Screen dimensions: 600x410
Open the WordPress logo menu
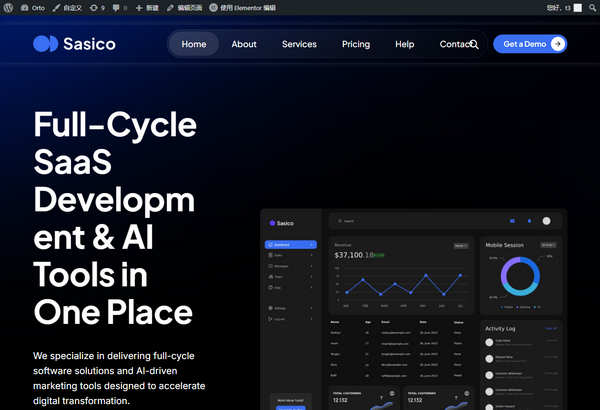[8, 8]
